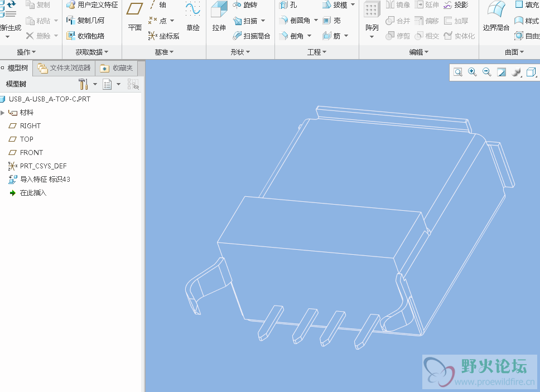The height and width of the screenshot is (392, 540).
Task: Zoom out using the graphics toolbar
Action: coord(487,72)
